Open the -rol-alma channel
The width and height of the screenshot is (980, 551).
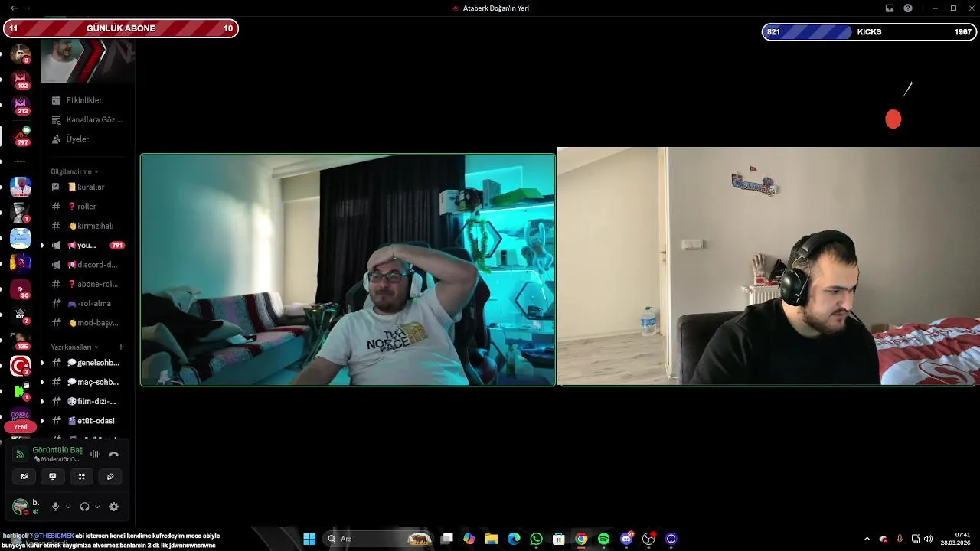(x=87, y=303)
